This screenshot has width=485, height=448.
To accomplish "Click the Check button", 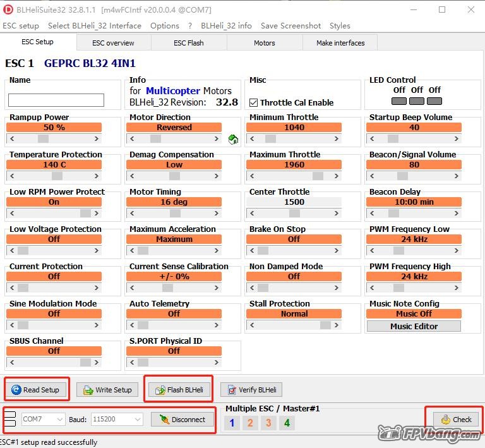I will (456, 419).
